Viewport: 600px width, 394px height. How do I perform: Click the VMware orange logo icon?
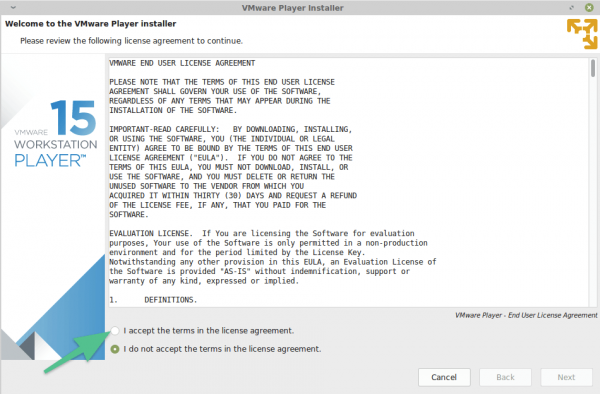(x=582, y=34)
